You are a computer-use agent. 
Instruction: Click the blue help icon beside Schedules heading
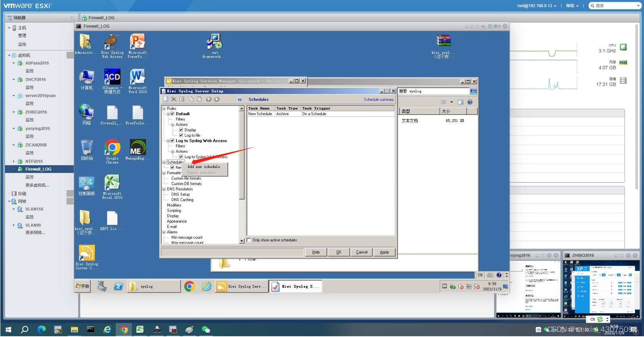(x=239, y=99)
